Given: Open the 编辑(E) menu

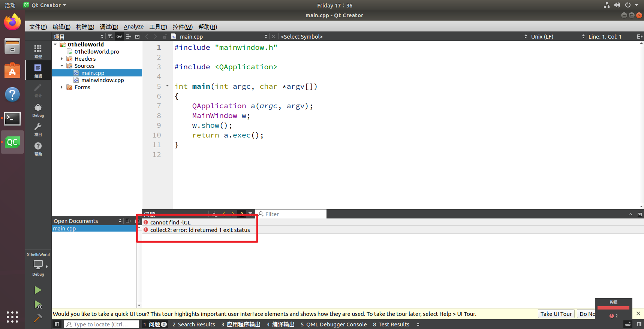Looking at the screenshot, I should [x=61, y=27].
